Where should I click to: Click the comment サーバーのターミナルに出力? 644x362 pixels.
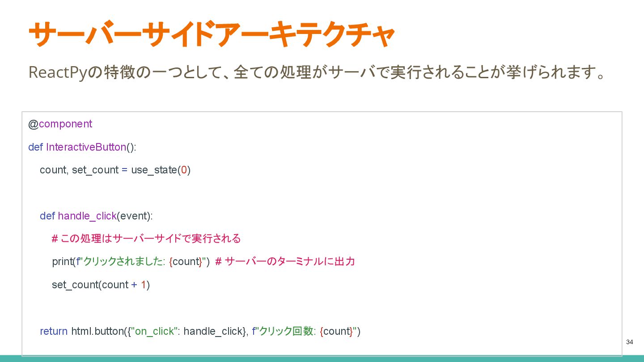coord(285,261)
